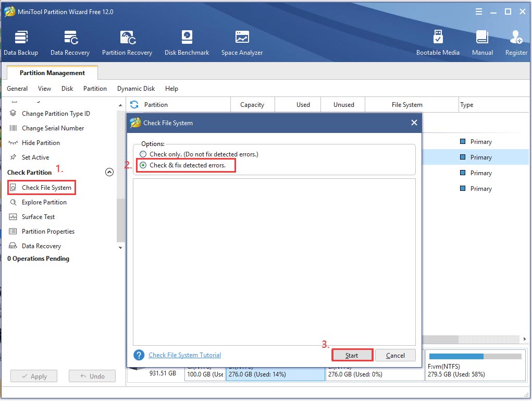Select the 100.0 GB partition block
The width and height of the screenshot is (532, 401).
pos(205,374)
